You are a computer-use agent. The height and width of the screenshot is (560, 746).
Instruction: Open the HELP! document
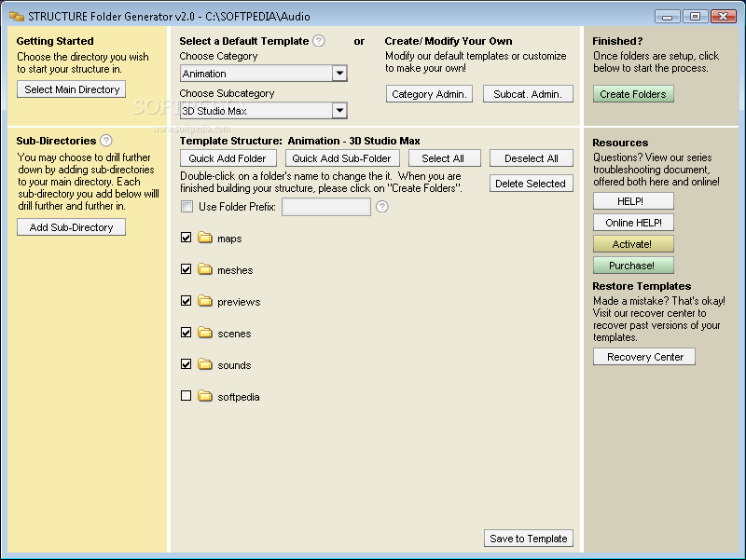click(x=633, y=201)
